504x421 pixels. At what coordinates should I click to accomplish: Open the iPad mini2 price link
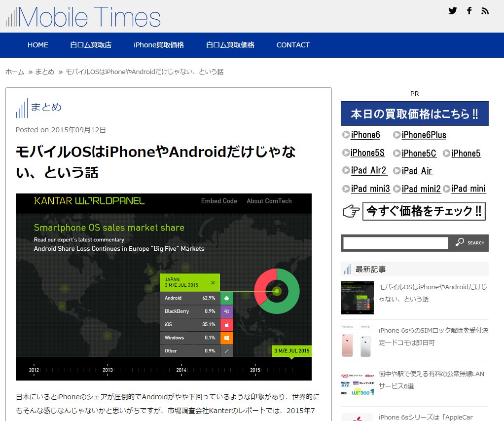(417, 189)
